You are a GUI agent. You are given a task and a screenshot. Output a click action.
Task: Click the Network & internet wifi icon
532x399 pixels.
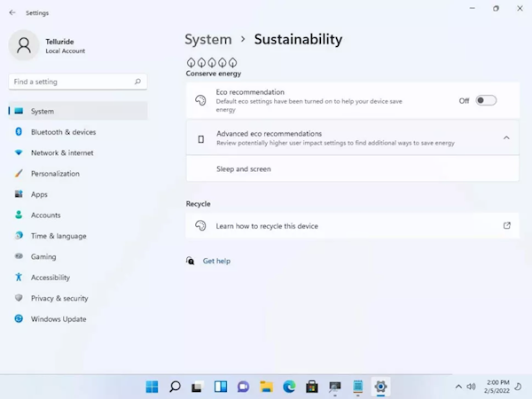coord(18,153)
